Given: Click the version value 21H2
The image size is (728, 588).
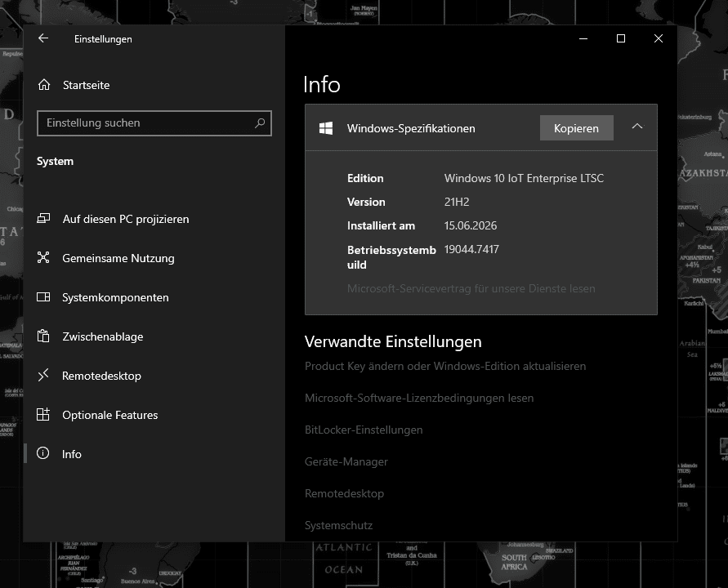Looking at the screenshot, I should point(457,202).
